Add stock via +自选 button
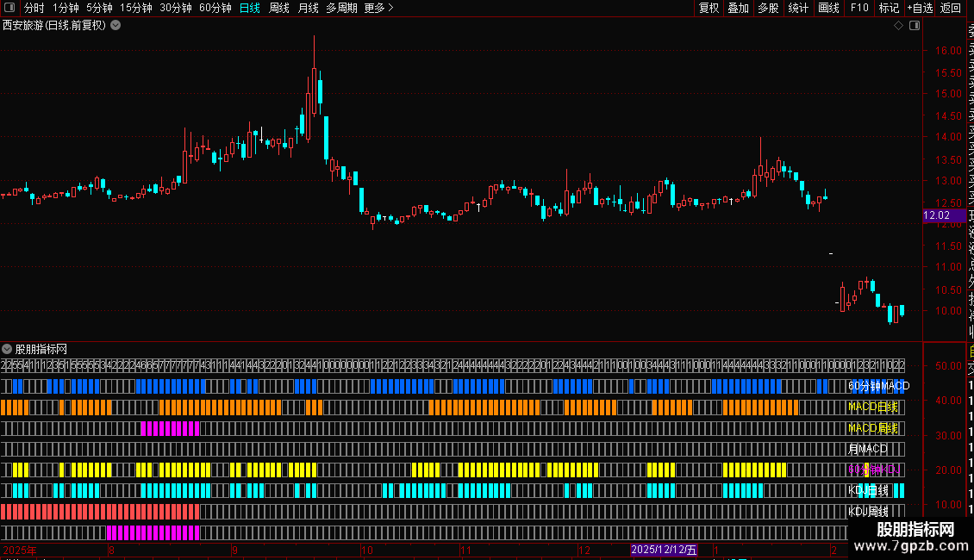974x560 pixels. tap(920, 8)
